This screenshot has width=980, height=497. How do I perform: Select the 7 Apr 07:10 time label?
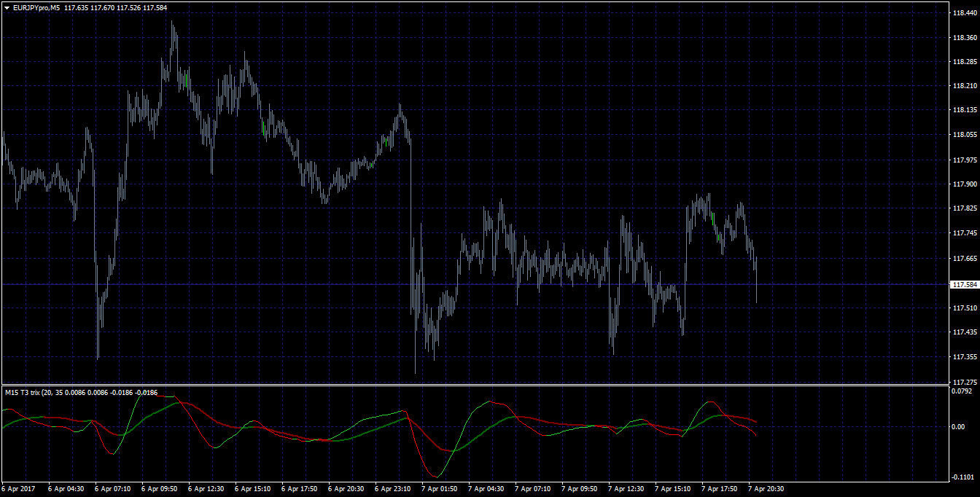coord(532,489)
